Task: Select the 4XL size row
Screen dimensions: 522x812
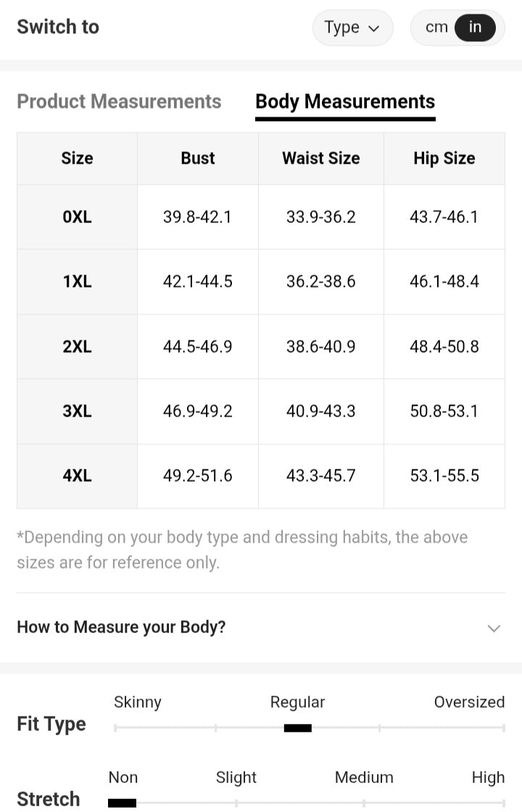Action: pos(77,476)
